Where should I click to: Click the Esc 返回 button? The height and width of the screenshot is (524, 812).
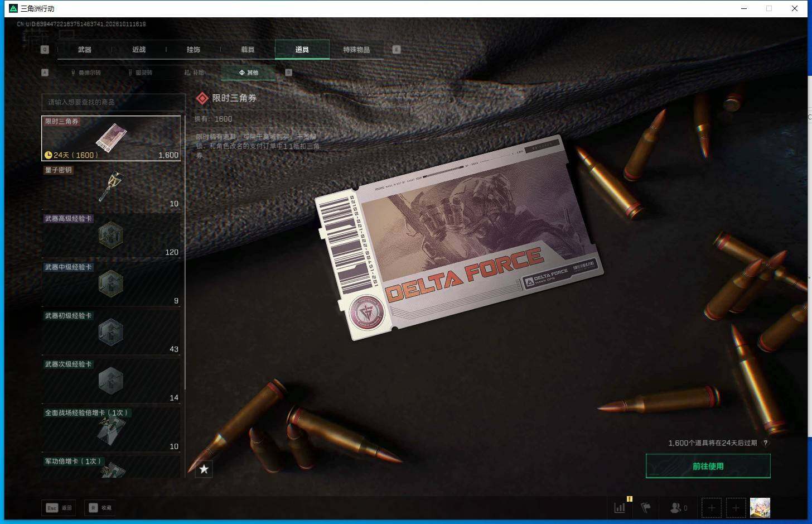pyautogui.click(x=59, y=508)
